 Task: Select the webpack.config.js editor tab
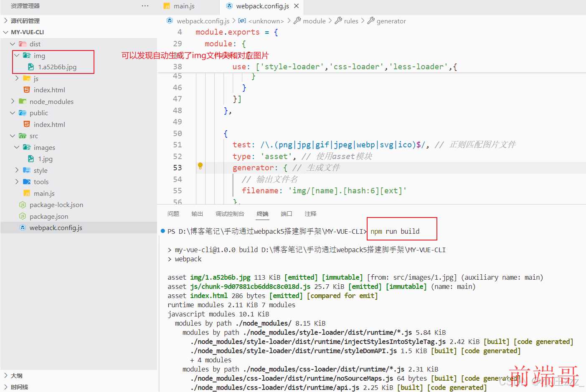pyautogui.click(x=261, y=6)
